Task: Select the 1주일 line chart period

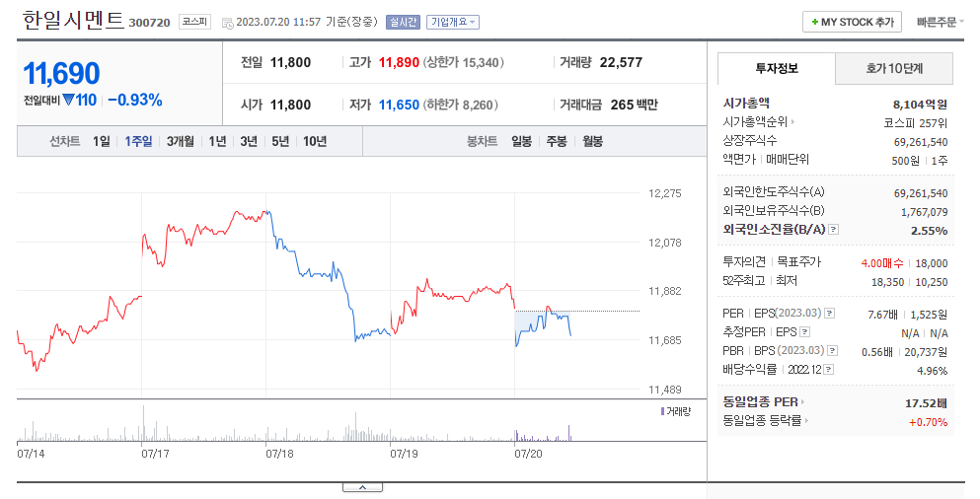Action: [x=138, y=141]
